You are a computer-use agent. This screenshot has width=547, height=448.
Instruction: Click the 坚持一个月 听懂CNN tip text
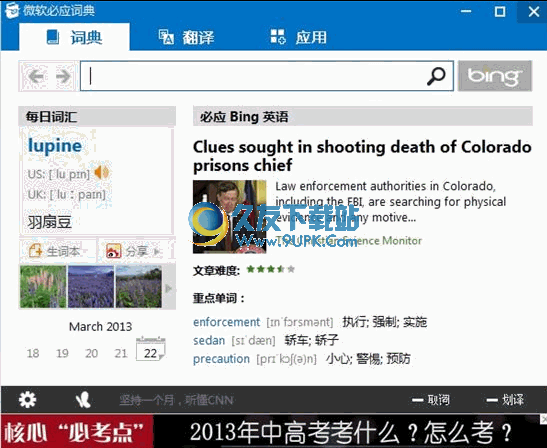176,400
